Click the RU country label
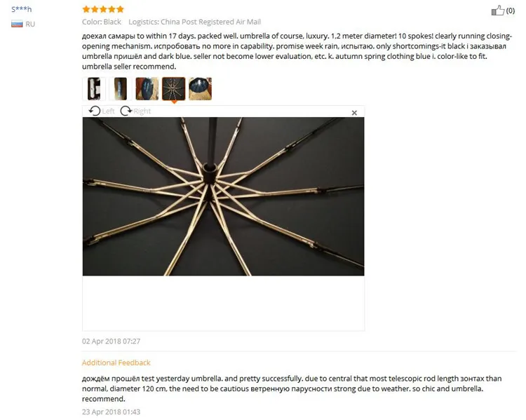The width and height of the screenshot is (526, 420). click(x=30, y=24)
